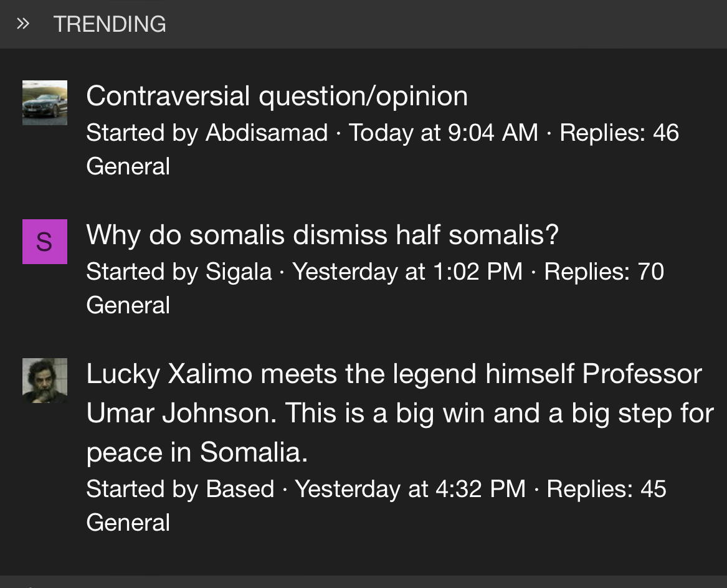The height and width of the screenshot is (588, 727).
Task: Open Based's bearded man avatar
Action: (45, 380)
